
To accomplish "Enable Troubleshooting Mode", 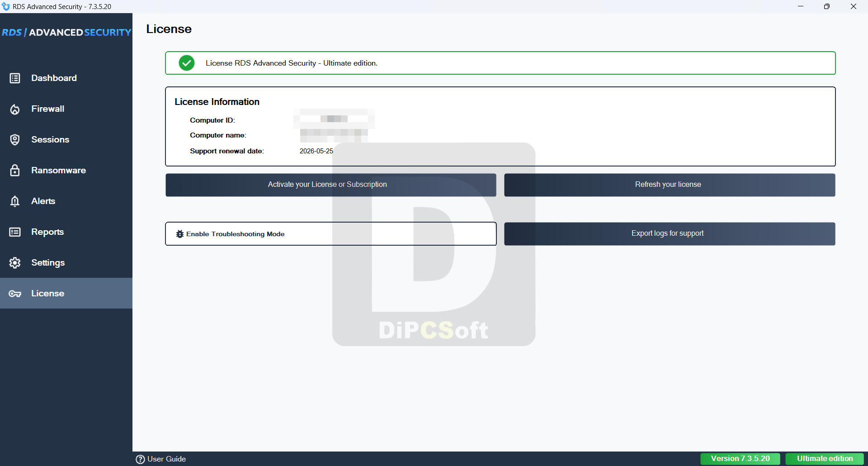I will [x=331, y=234].
